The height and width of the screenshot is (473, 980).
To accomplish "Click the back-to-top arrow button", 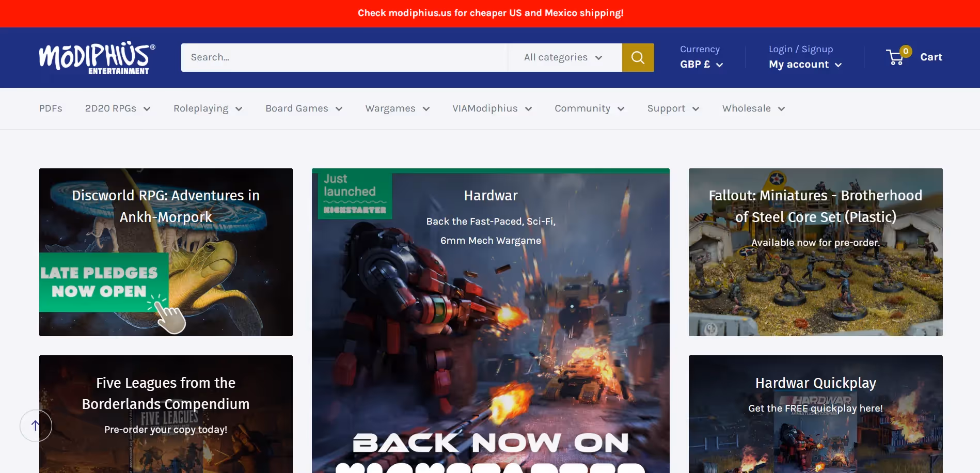I will click(x=36, y=425).
